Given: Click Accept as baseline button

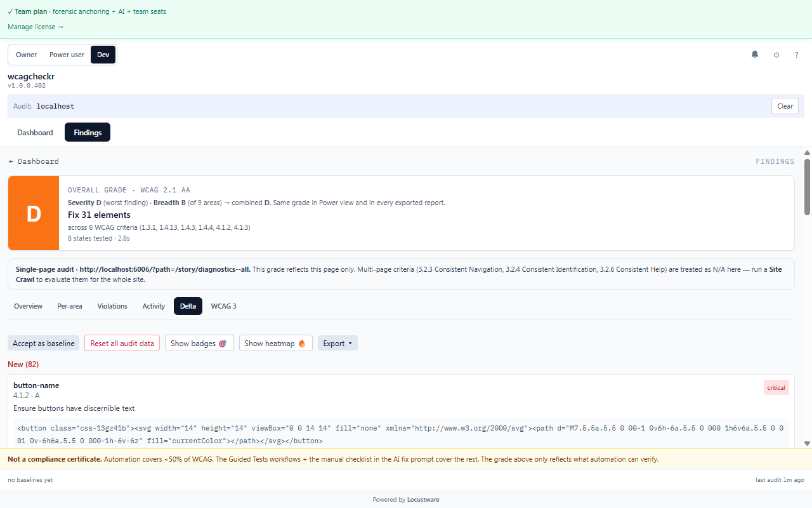Looking at the screenshot, I should tap(43, 343).
